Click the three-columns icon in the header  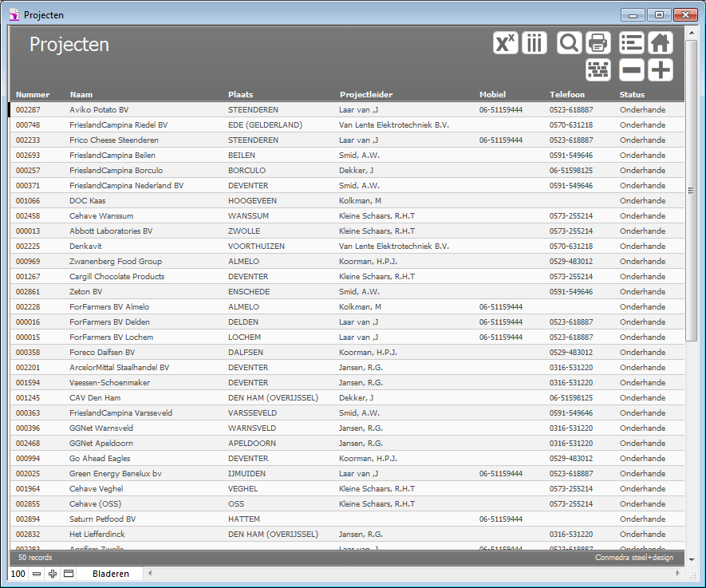pos(534,43)
